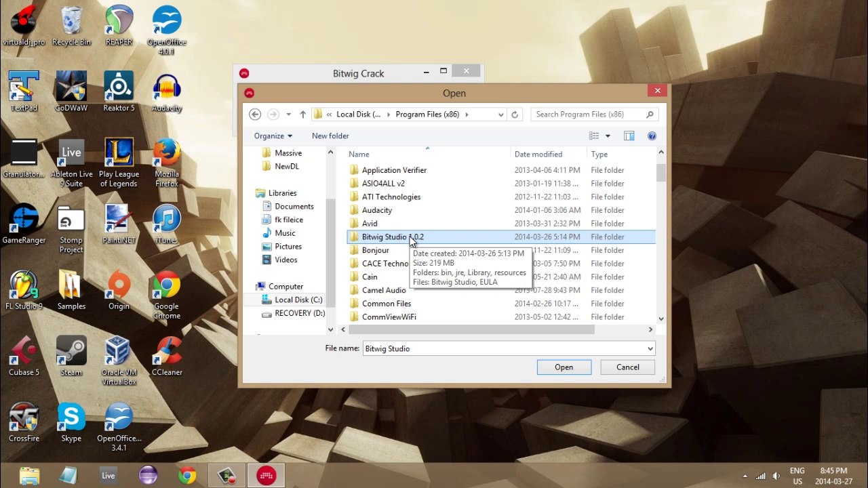Select the Cubase 5 desktop icon
Image resolution: width=868 pixels, height=488 pixels.
tap(24, 357)
